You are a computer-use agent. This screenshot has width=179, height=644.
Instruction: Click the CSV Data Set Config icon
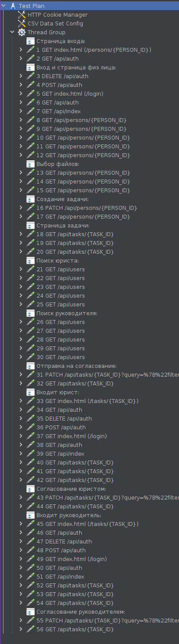(22, 23)
